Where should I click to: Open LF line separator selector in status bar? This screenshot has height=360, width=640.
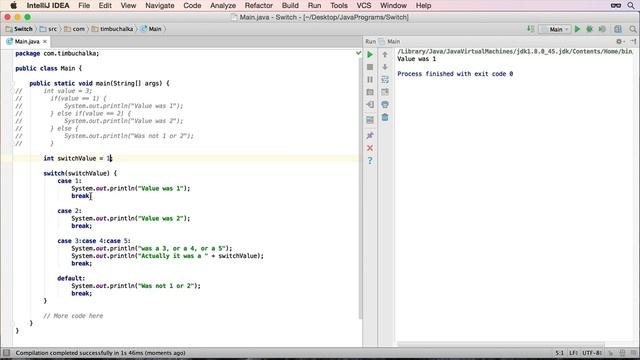574,353
